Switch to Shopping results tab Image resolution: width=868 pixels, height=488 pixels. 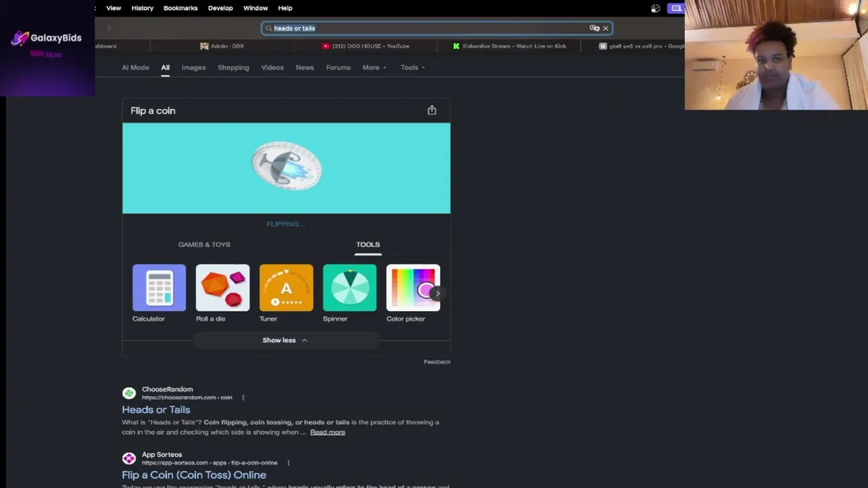click(x=233, y=68)
